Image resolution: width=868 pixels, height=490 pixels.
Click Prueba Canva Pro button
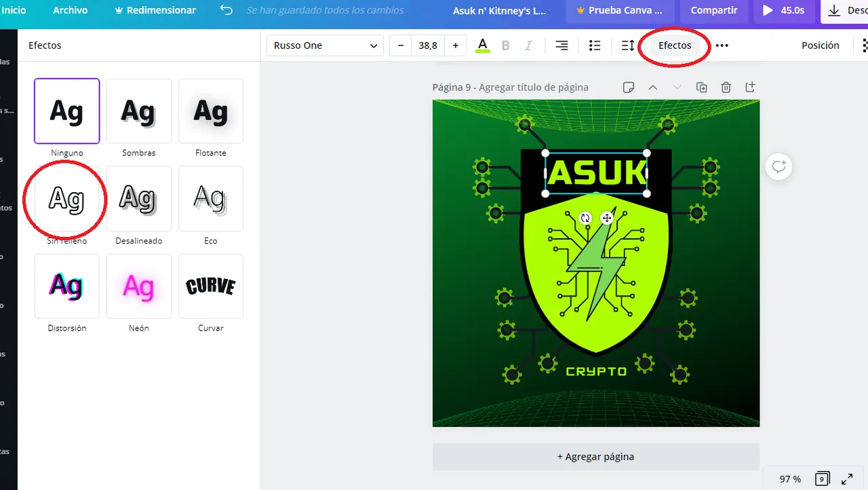(620, 11)
